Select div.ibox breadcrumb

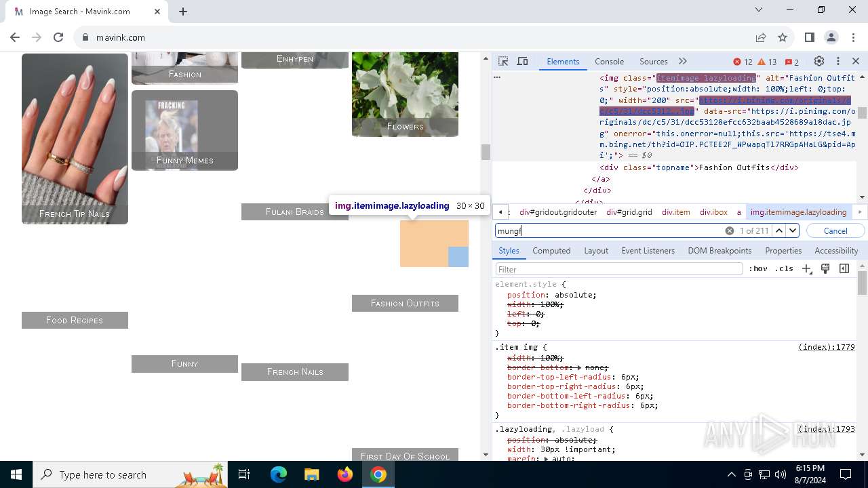tap(713, 212)
